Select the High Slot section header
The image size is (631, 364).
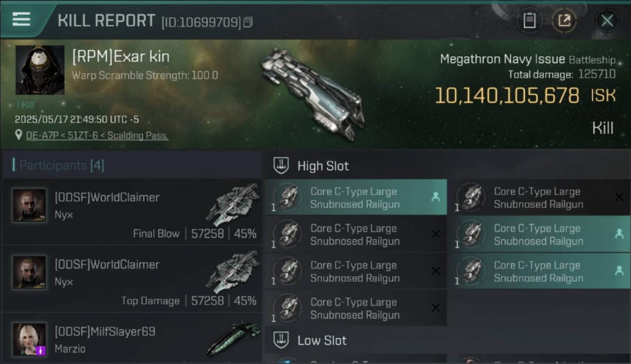pyautogui.click(x=323, y=166)
